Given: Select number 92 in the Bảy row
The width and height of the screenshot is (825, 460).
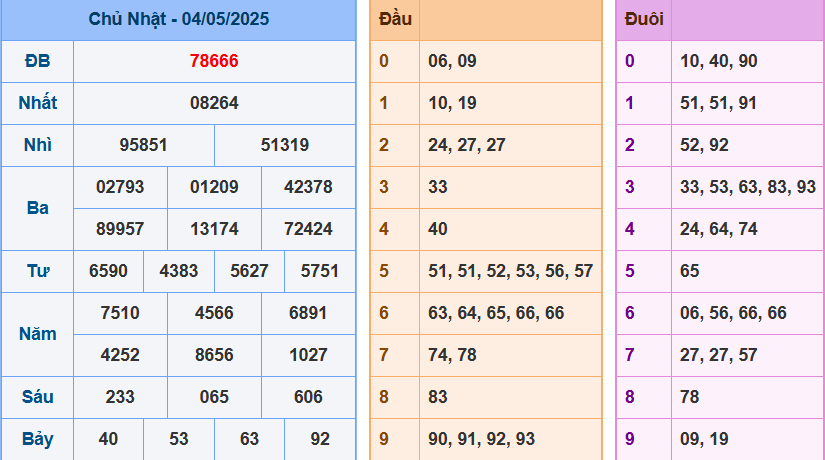Looking at the screenshot, I should tap(320, 439).
